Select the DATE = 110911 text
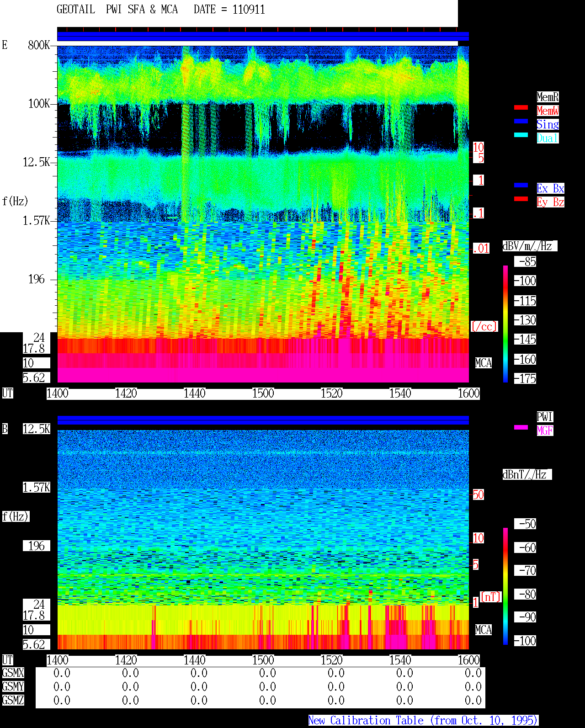This screenshot has height=728, width=585. [x=229, y=10]
